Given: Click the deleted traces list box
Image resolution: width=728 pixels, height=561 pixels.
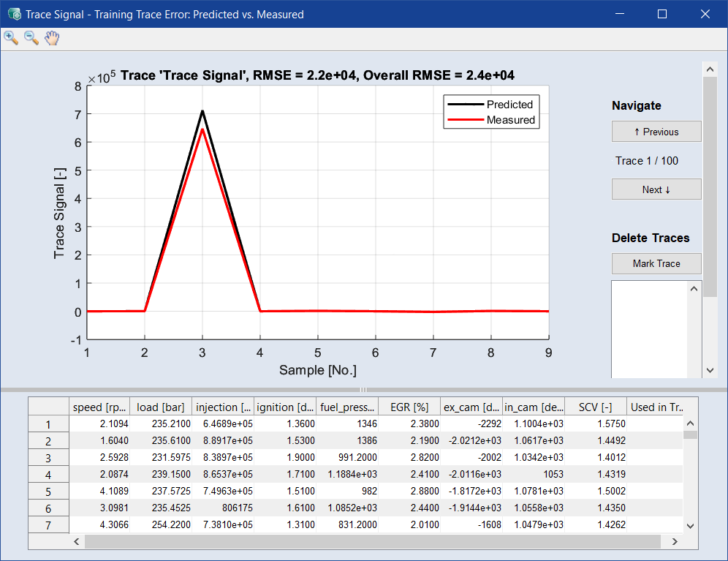Looking at the screenshot, I should 649,329.
